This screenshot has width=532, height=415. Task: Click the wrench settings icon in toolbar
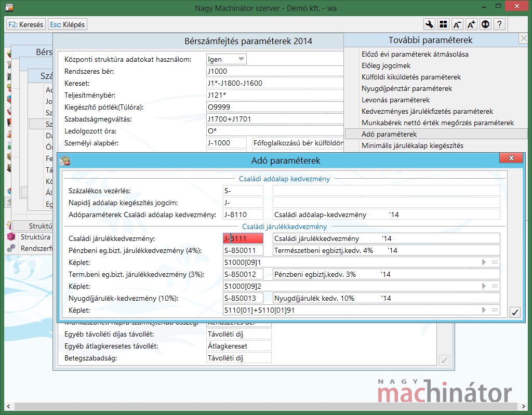(429, 24)
